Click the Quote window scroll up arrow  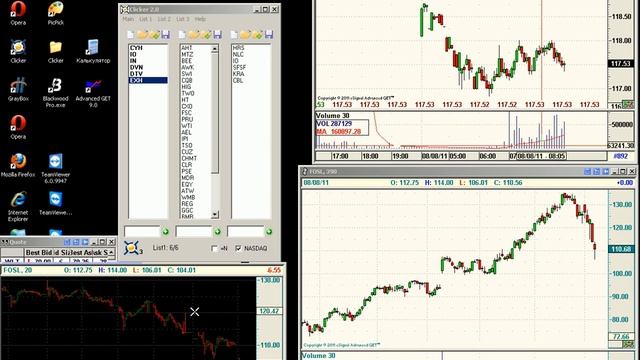pyautogui.click(x=111, y=253)
